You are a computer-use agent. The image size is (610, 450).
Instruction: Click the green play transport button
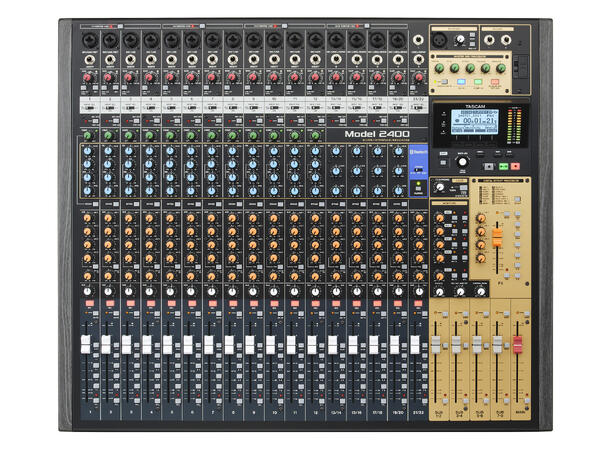click(503, 166)
